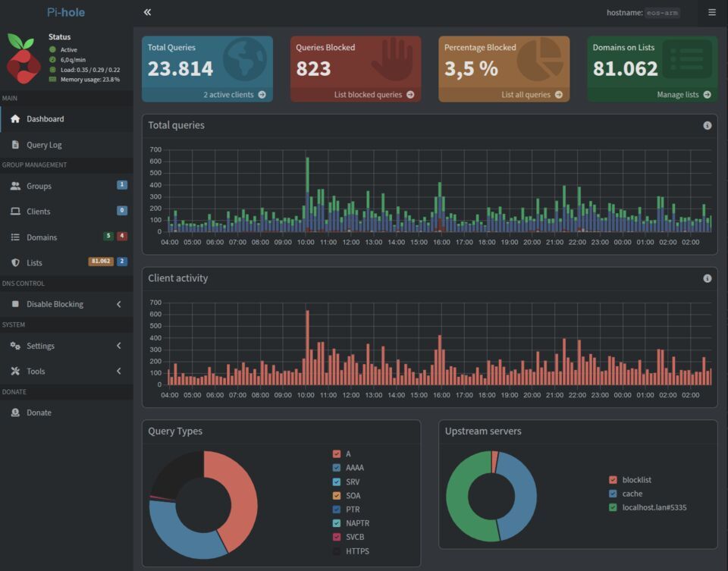Click the tallest bar in Client activity chart
This screenshot has height=571, width=728.
click(307, 349)
